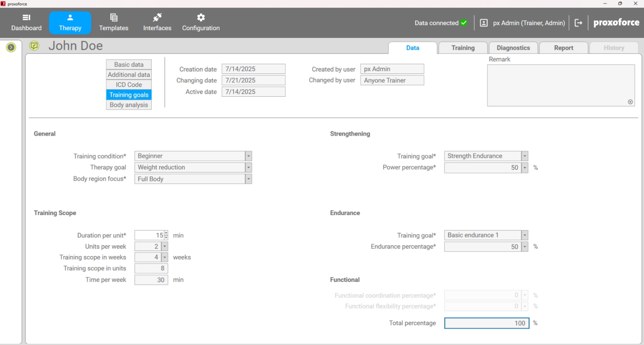Image resolution: width=644 pixels, height=345 pixels.
Task: Open the Endurance percentage dropdown
Action: click(x=524, y=247)
